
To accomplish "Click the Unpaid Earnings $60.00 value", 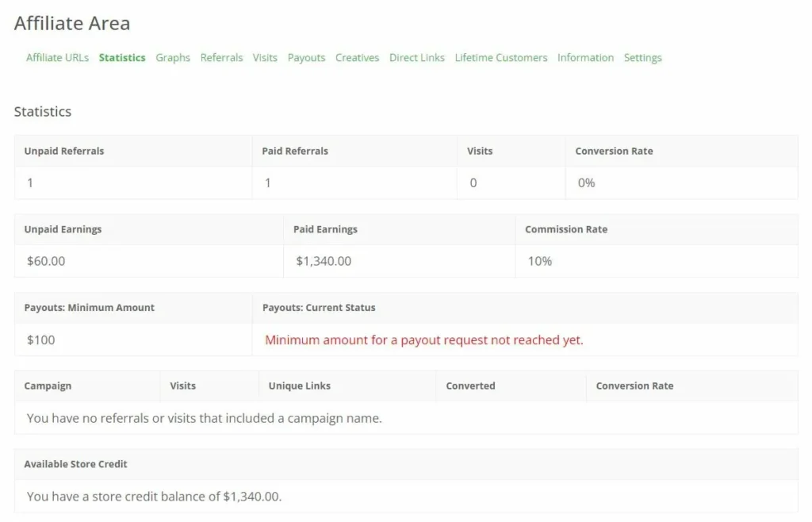I will click(46, 261).
